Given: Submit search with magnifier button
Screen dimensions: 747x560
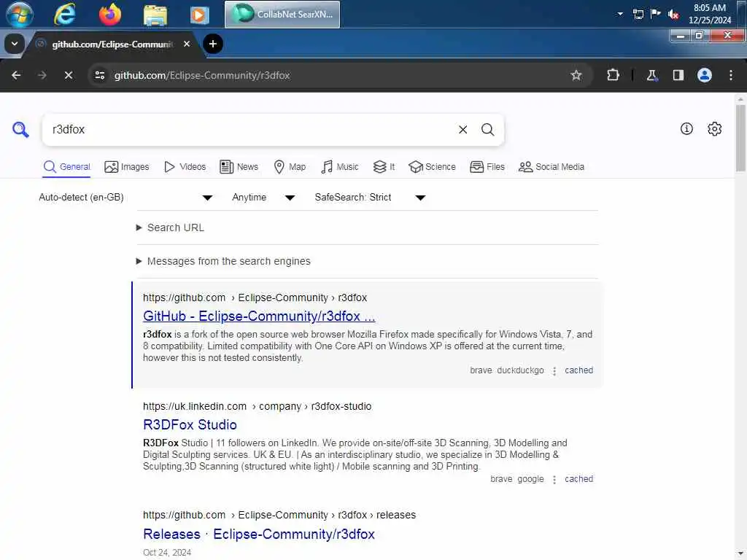Looking at the screenshot, I should [487, 130].
